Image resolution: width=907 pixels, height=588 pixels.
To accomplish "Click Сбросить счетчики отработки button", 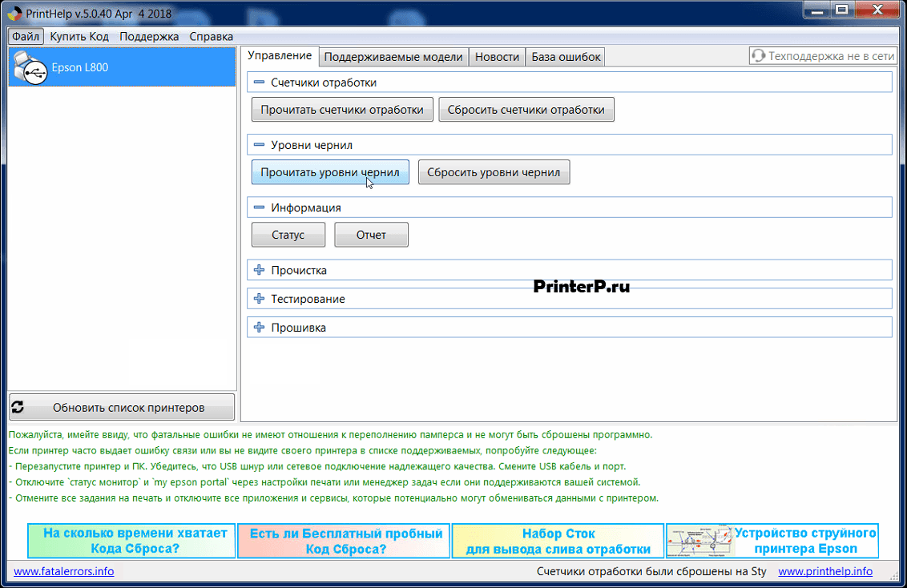I will 526,110.
